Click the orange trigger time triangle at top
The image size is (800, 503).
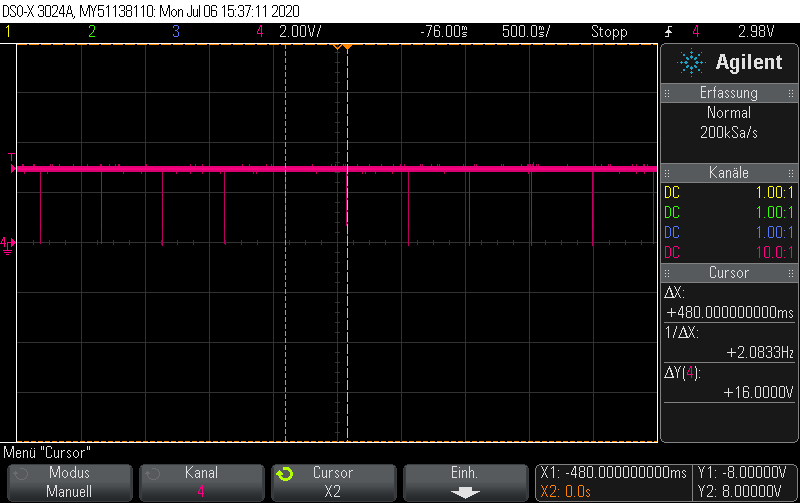347,47
